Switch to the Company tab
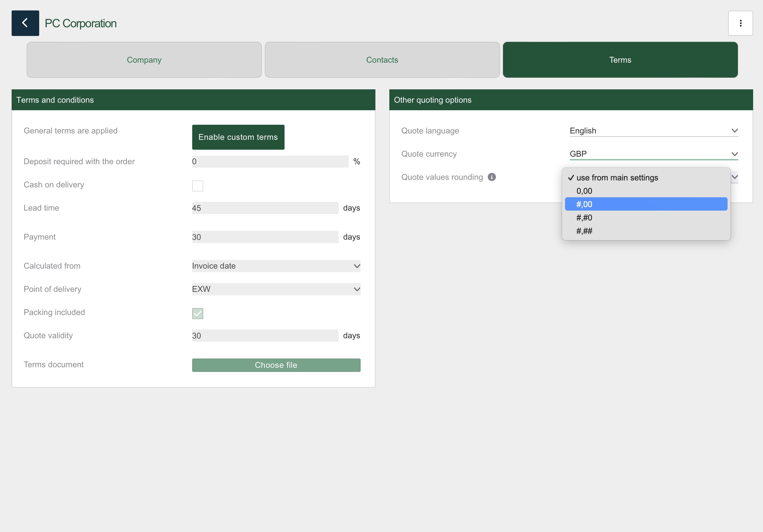 click(144, 60)
